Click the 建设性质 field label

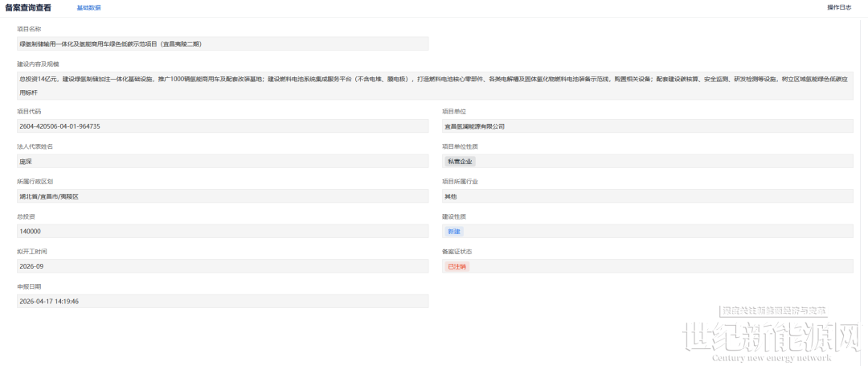(x=453, y=216)
